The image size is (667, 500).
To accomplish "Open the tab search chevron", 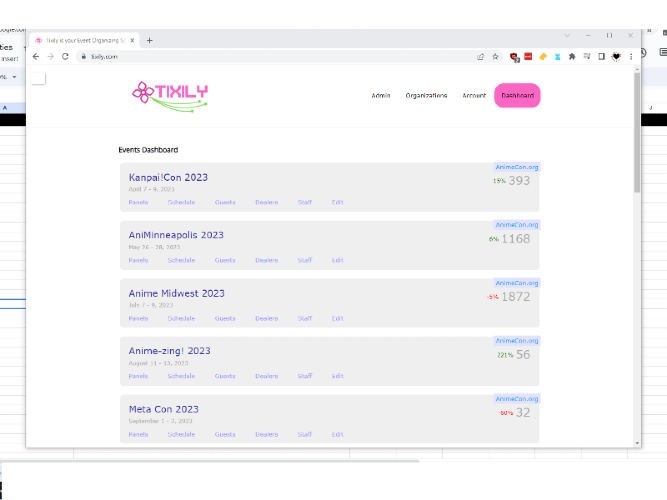I will tap(567, 35).
